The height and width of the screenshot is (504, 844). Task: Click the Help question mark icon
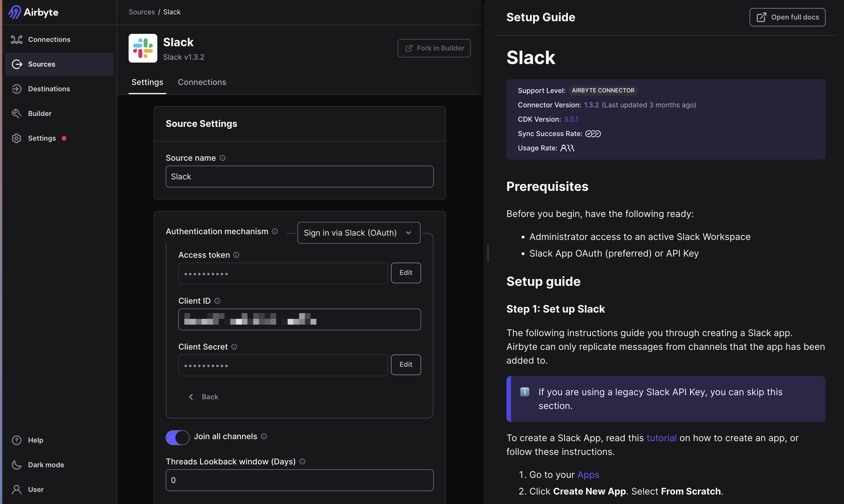(x=16, y=440)
